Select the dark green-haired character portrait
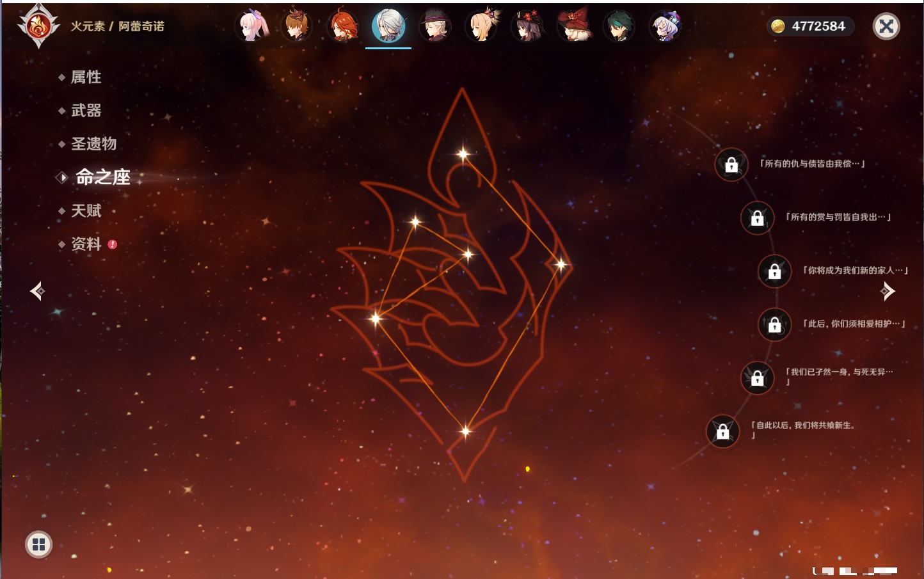The height and width of the screenshot is (579, 924). [619, 26]
